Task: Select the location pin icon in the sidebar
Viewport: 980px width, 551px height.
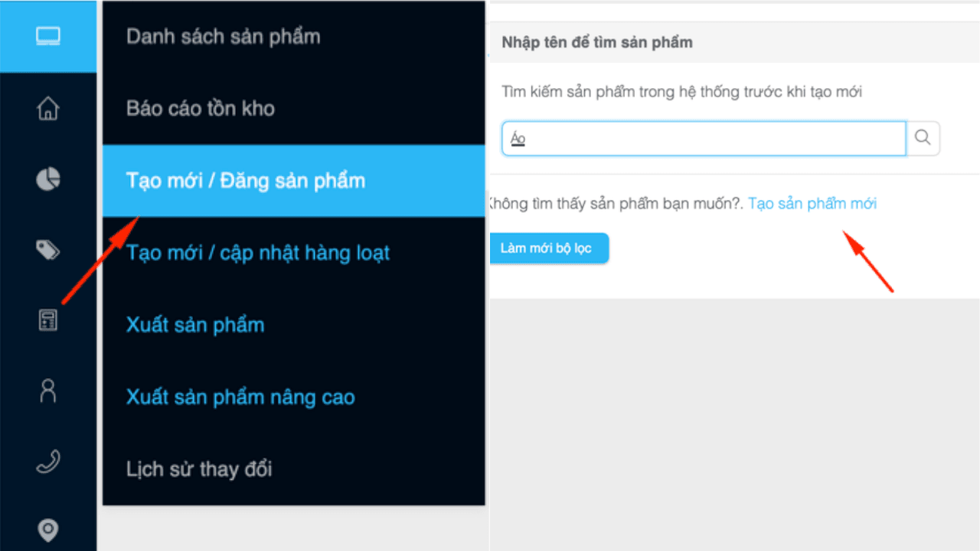Action: click(48, 530)
